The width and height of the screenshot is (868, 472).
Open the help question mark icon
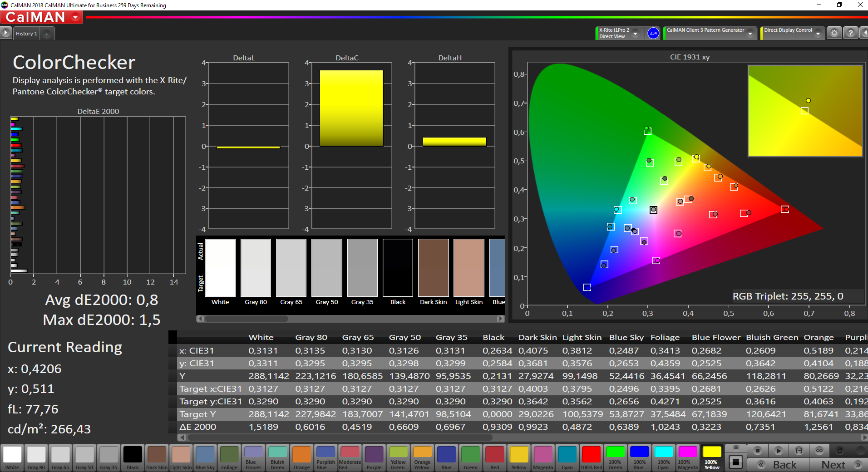coord(850,33)
